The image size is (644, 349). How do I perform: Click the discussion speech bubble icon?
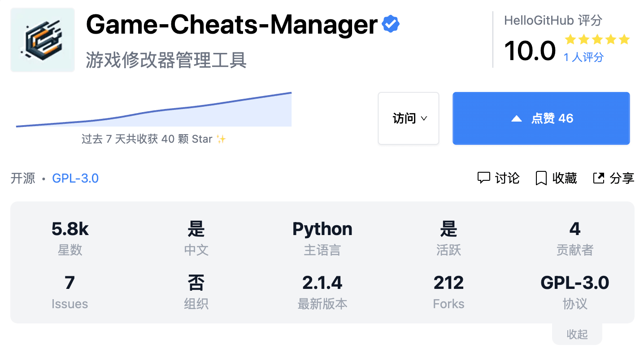click(x=483, y=178)
